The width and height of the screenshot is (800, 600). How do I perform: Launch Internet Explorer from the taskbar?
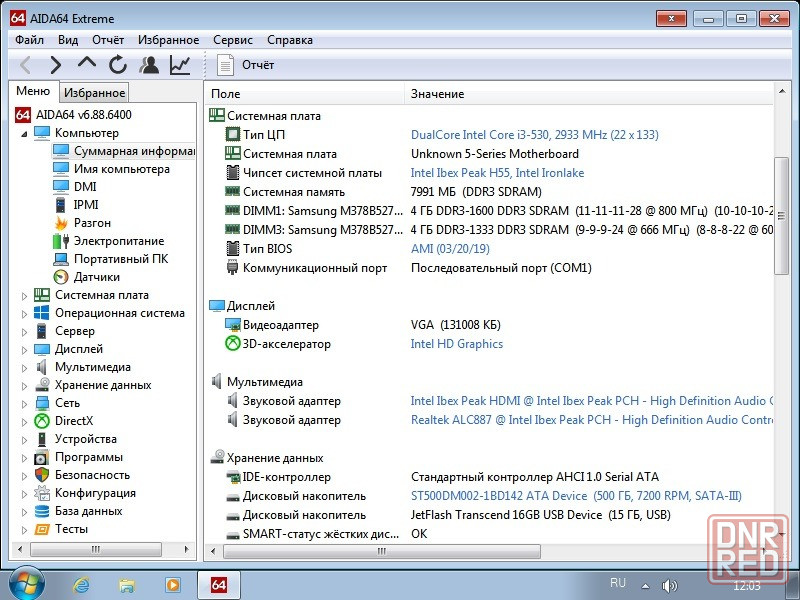[82, 585]
